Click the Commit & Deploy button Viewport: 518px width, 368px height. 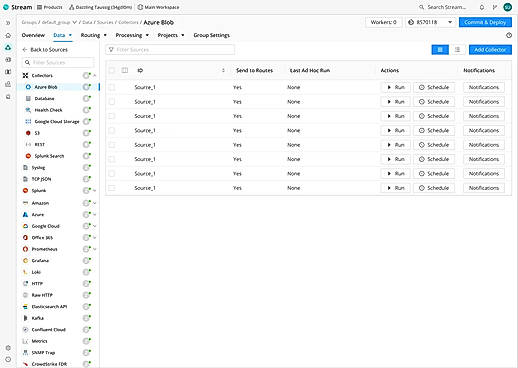pyautogui.click(x=485, y=22)
